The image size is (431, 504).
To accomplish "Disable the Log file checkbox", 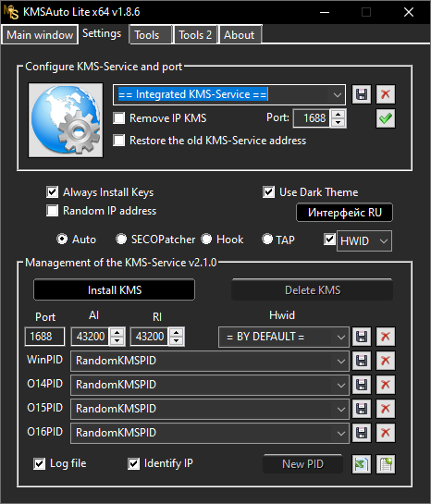I will (x=39, y=464).
